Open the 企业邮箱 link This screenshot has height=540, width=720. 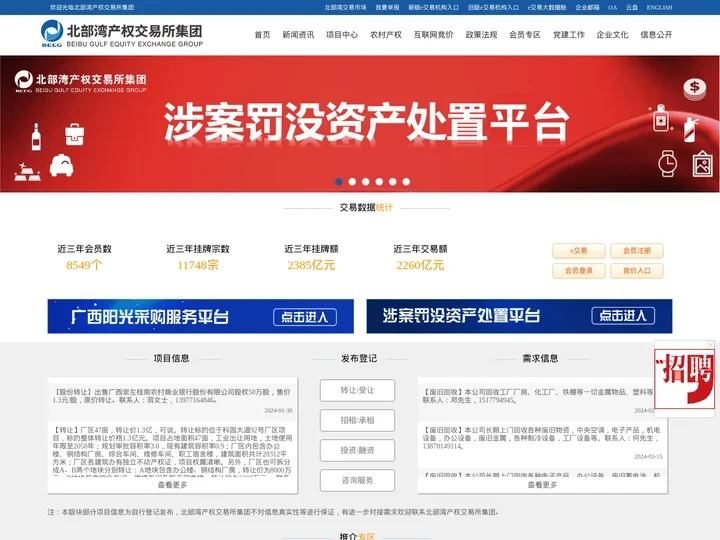coord(587,7)
